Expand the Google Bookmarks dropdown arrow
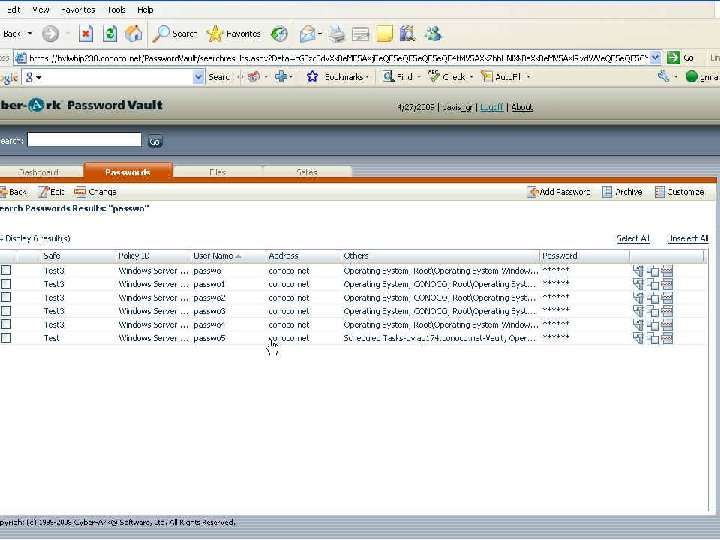 point(367,77)
